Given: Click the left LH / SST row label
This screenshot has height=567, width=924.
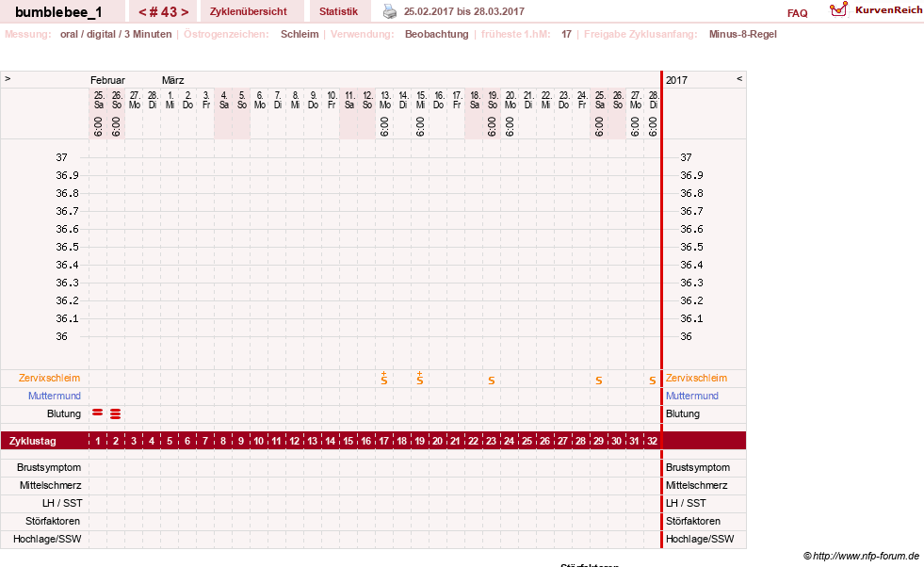Looking at the screenshot, I should point(62,503).
